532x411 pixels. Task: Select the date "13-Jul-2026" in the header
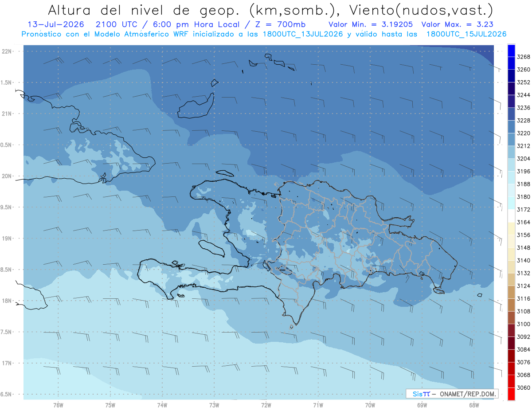coord(56,24)
